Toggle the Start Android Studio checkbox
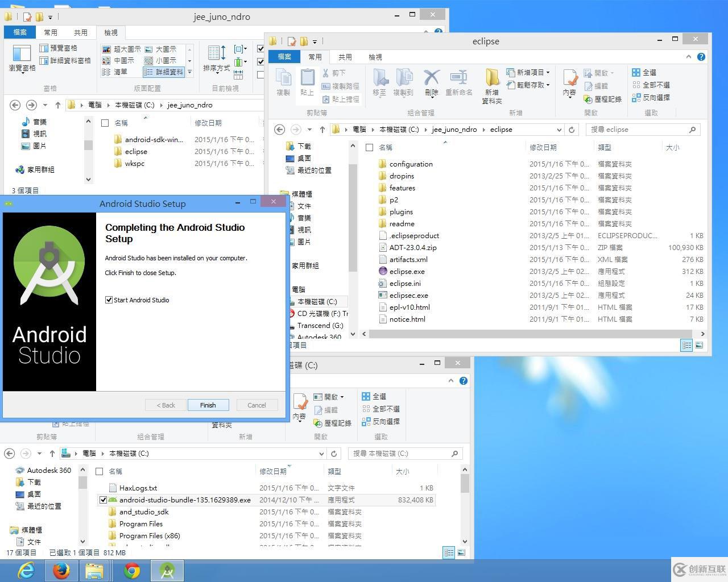This screenshot has height=582, width=728. pyautogui.click(x=109, y=300)
